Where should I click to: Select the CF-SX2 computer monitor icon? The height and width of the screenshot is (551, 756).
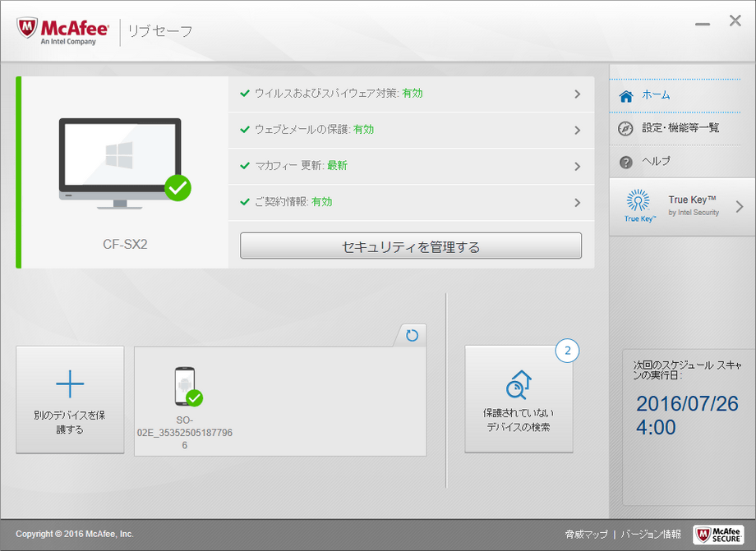pos(125,163)
